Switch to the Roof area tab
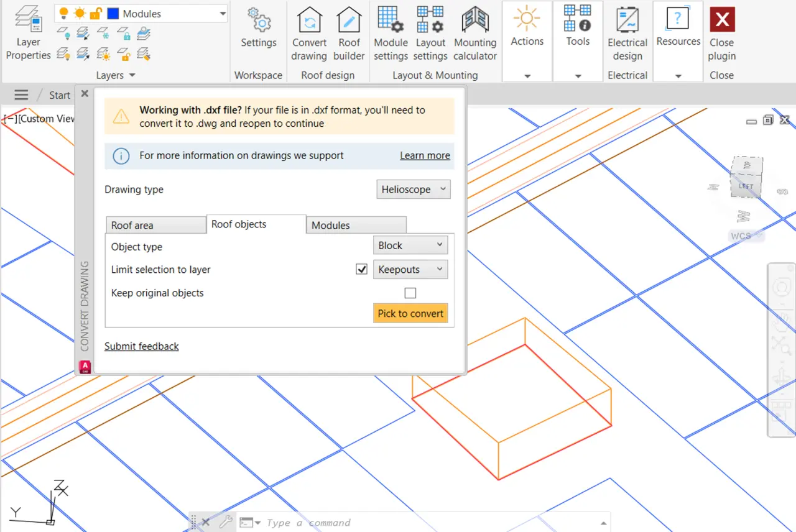Screen dimensions: 796x532 pos(155,225)
